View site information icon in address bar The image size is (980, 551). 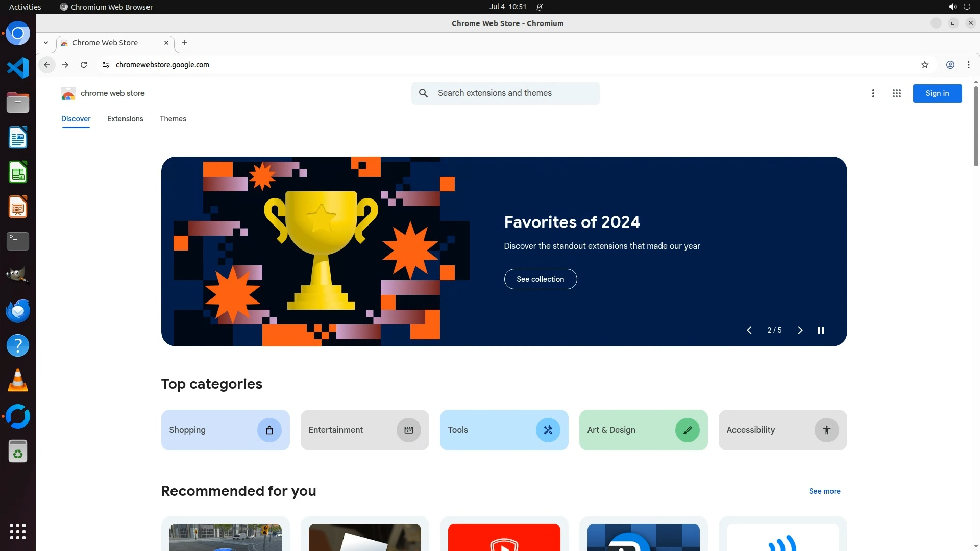click(106, 65)
